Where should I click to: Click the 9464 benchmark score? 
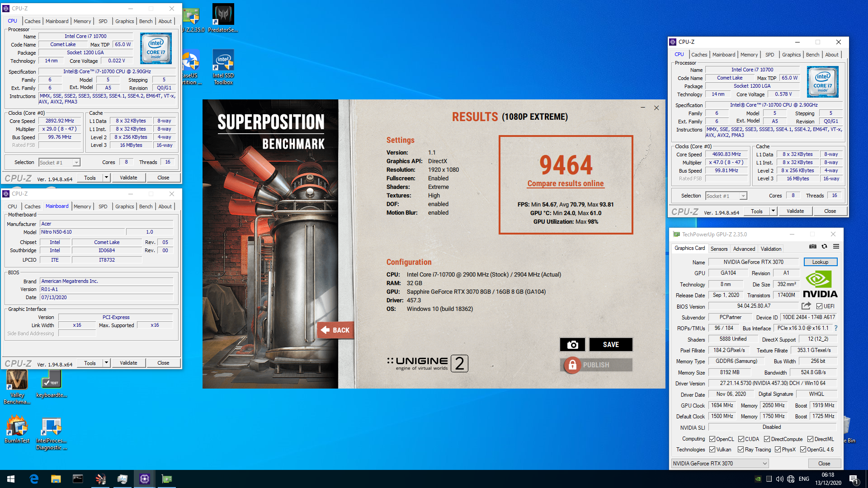[566, 164]
